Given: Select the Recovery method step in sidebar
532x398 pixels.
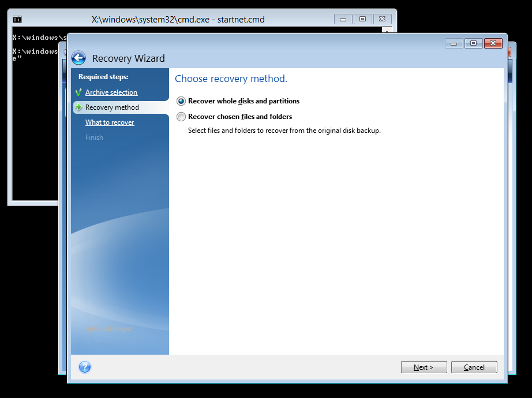Looking at the screenshot, I should (x=112, y=107).
